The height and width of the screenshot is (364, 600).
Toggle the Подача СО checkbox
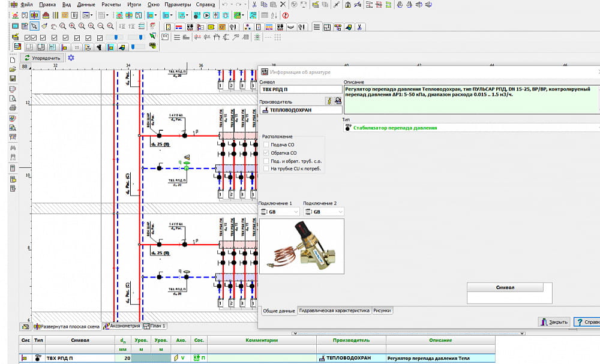(x=266, y=145)
